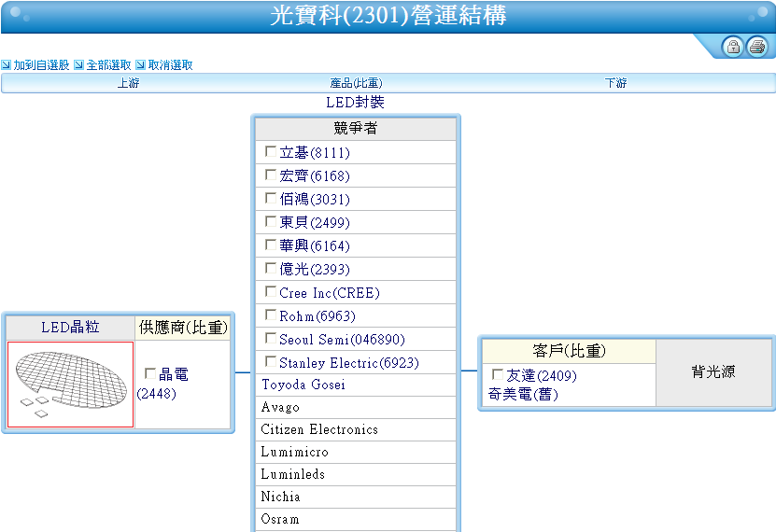This screenshot has width=776, height=532.
Task: Click the 上游 column header
Action: pos(128,83)
